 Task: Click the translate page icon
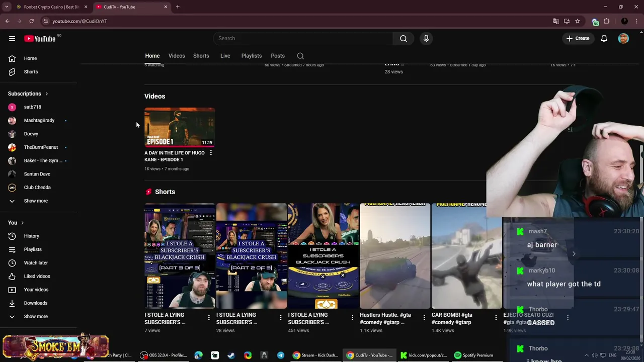(556, 21)
